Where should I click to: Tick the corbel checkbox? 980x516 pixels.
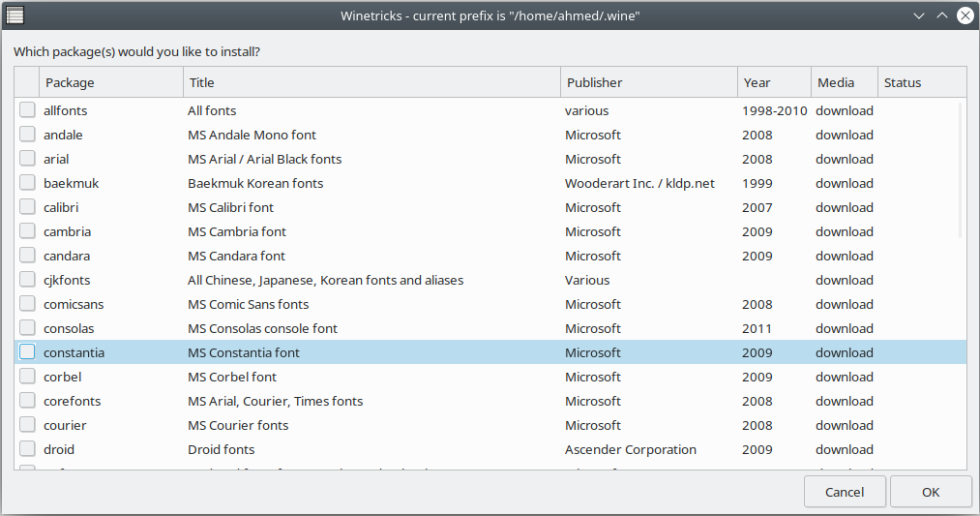27,376
